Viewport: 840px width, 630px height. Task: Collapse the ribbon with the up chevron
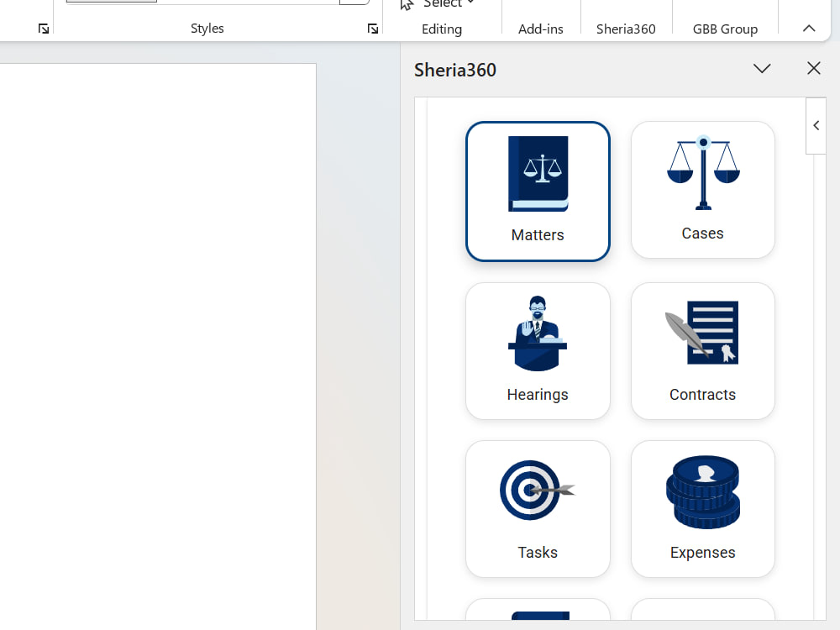pos(809,29)
